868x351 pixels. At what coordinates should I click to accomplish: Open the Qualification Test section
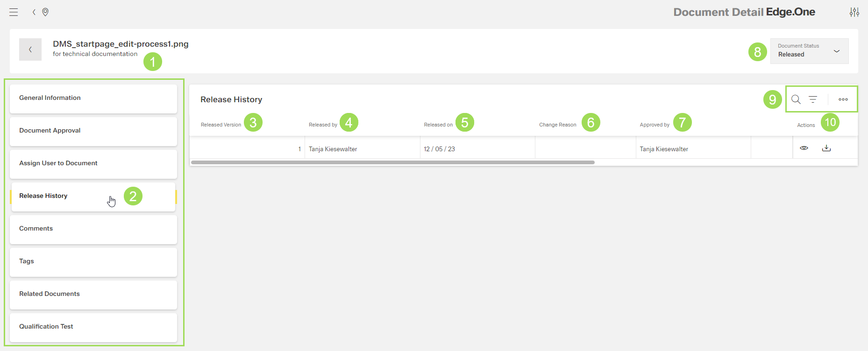coord(93,327)
